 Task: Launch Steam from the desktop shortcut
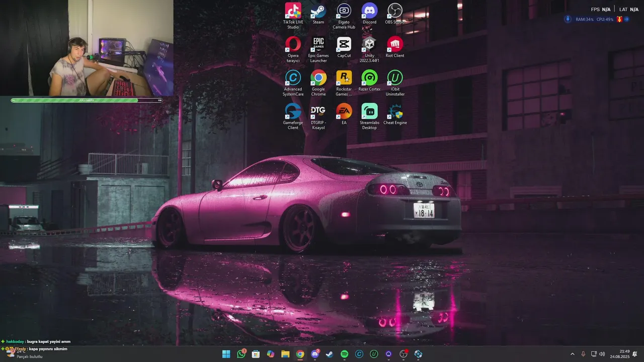pos(318,14)
